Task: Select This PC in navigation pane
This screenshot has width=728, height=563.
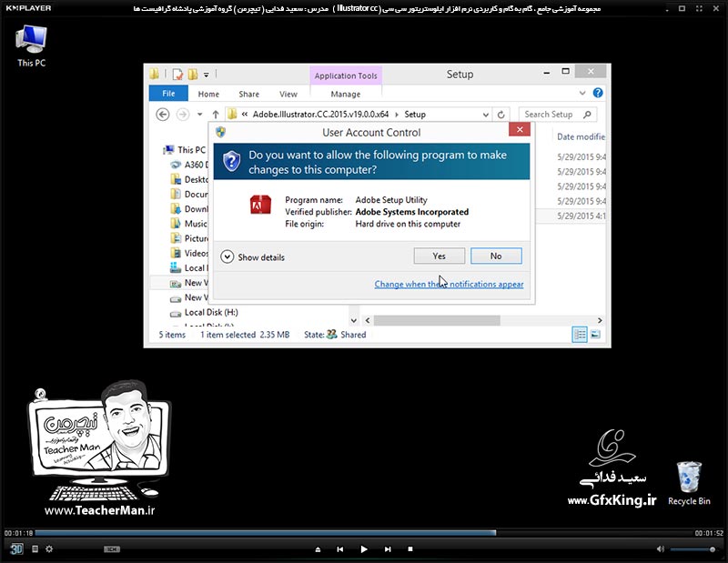Action: pos(185,150)
